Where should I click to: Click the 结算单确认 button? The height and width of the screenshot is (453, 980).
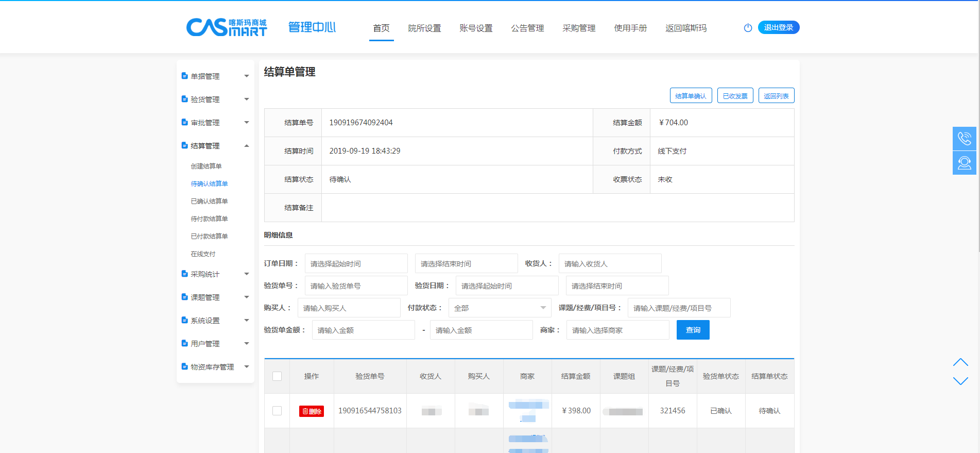pyautogui.click(x=691, y=96)
